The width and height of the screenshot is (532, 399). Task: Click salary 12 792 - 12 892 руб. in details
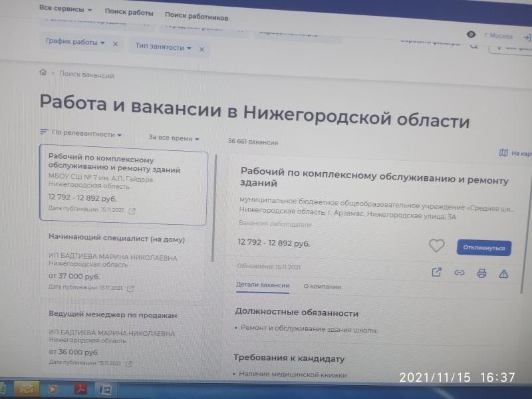pos(273,243)
